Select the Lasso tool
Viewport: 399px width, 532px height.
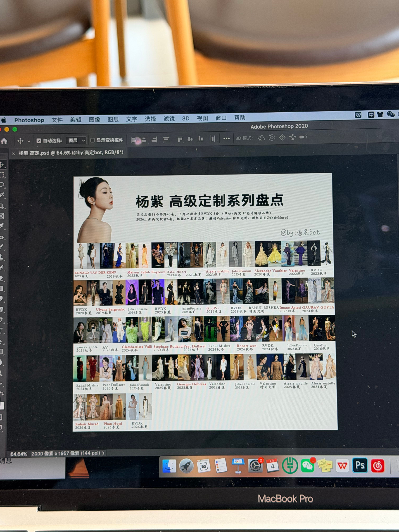coord(2,185)
